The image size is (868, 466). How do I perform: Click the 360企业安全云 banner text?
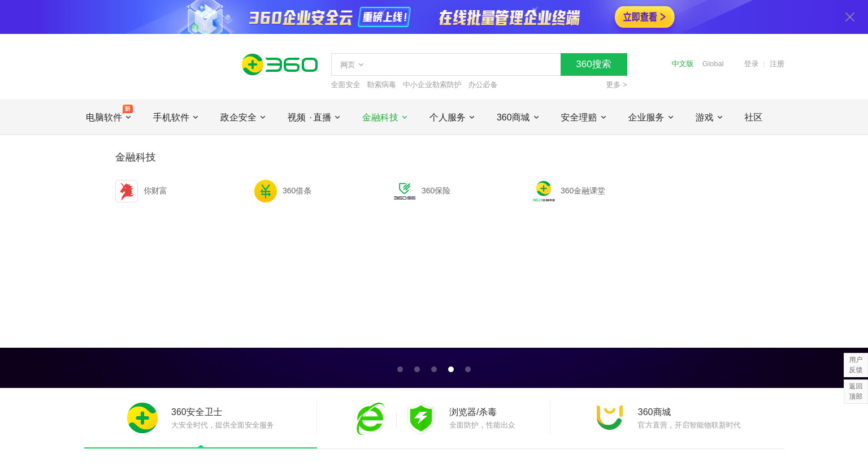tap(301, 18)
